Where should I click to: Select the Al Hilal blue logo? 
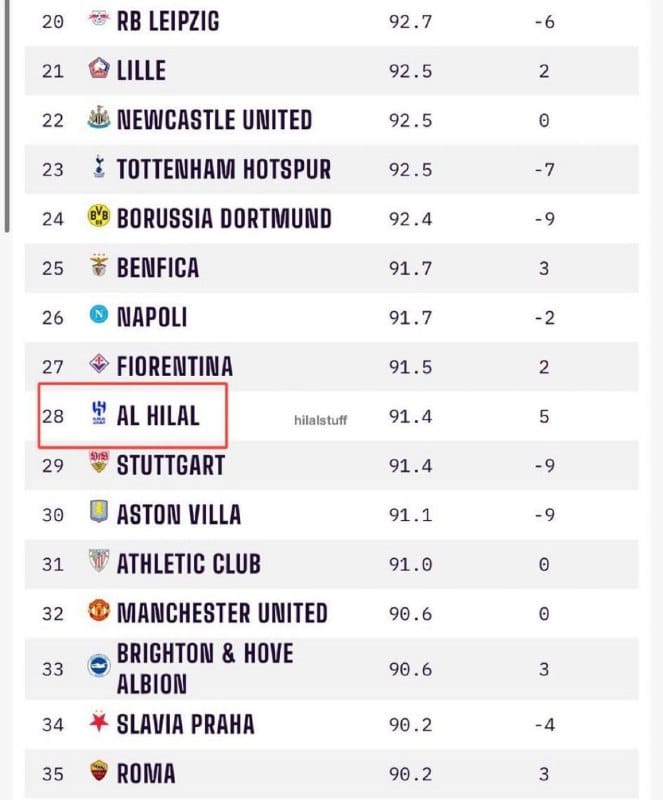(x=99, y=413)
